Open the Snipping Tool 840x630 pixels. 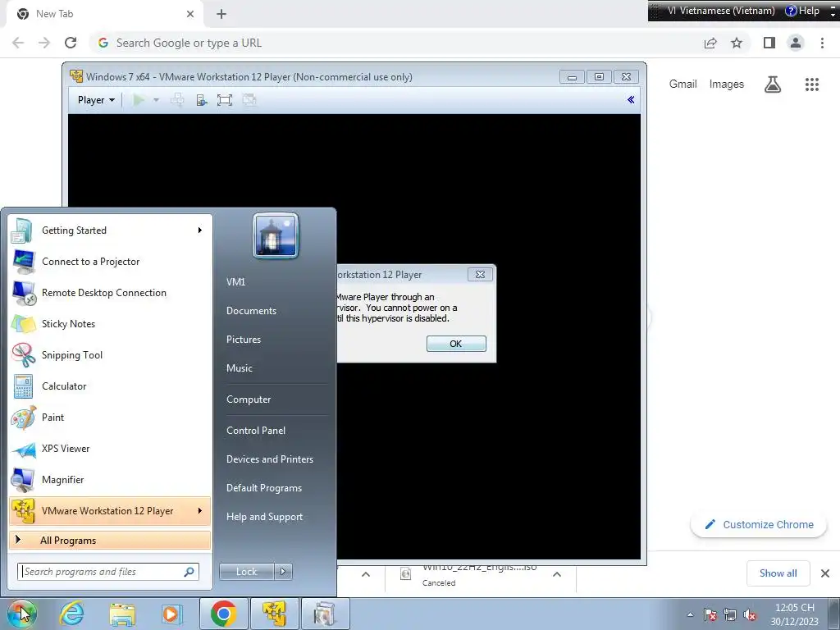pyautogui.click(x=110, y=354)
